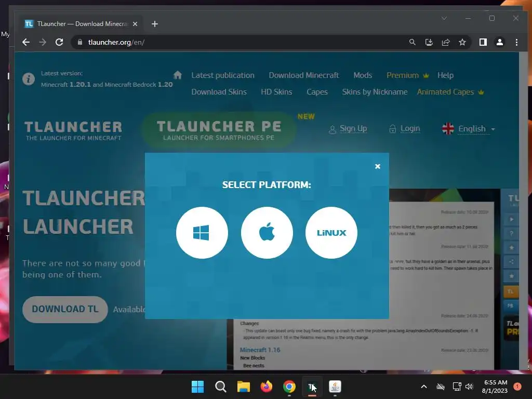532x399 pixels.
Task: Open File Explorer from taskbar
Action: click(243, 387)
